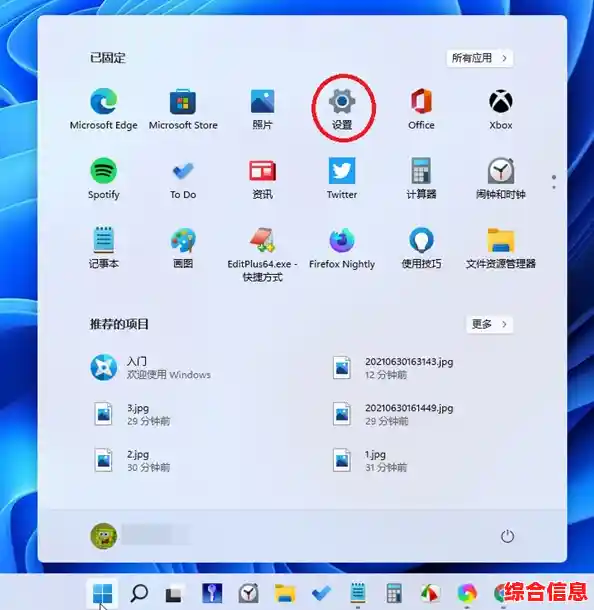Open the colorful pinwheel app on taskbar
Image resolution: width=594 pixels, height=610 pixels.
click(x=467, y=593)
